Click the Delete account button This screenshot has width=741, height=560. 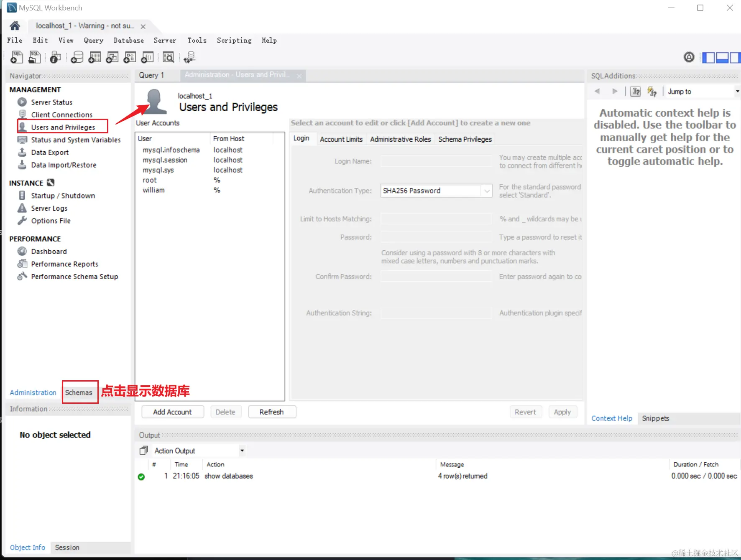point(225,412)
